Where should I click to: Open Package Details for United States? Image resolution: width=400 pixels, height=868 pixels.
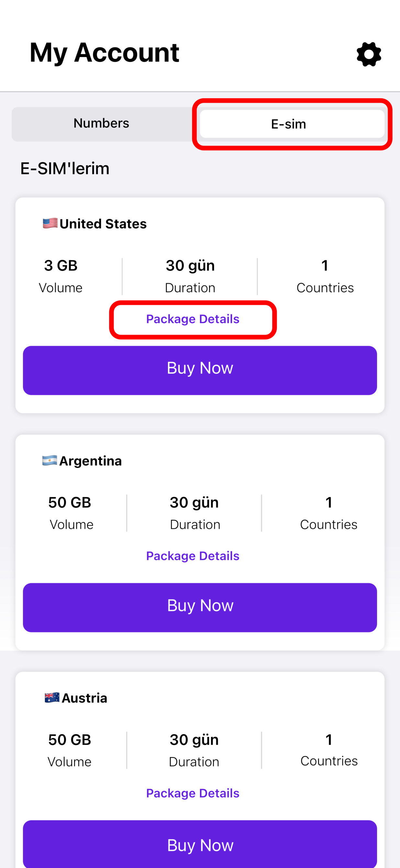click(193, 319)
